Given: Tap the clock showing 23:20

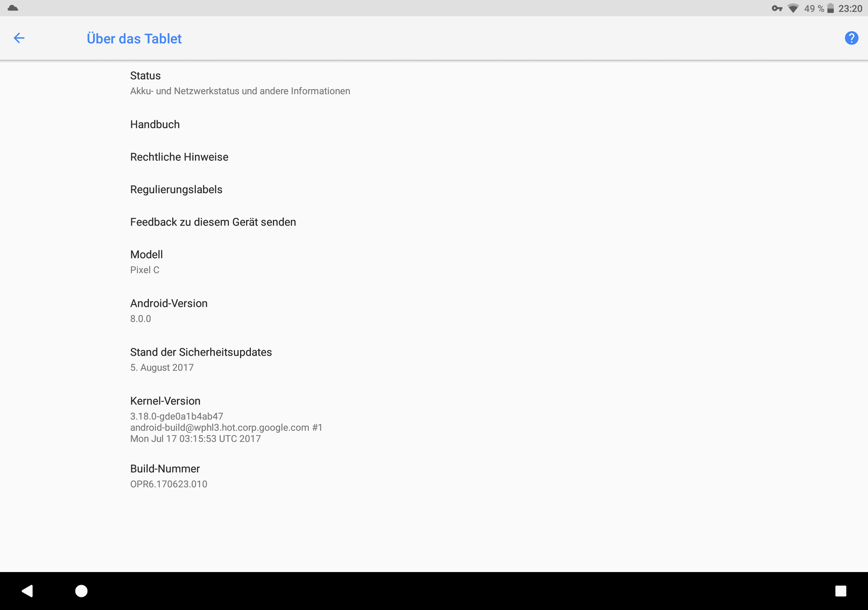Looking at the screenshot, I should pyautogui.click(x=850, y=9).
